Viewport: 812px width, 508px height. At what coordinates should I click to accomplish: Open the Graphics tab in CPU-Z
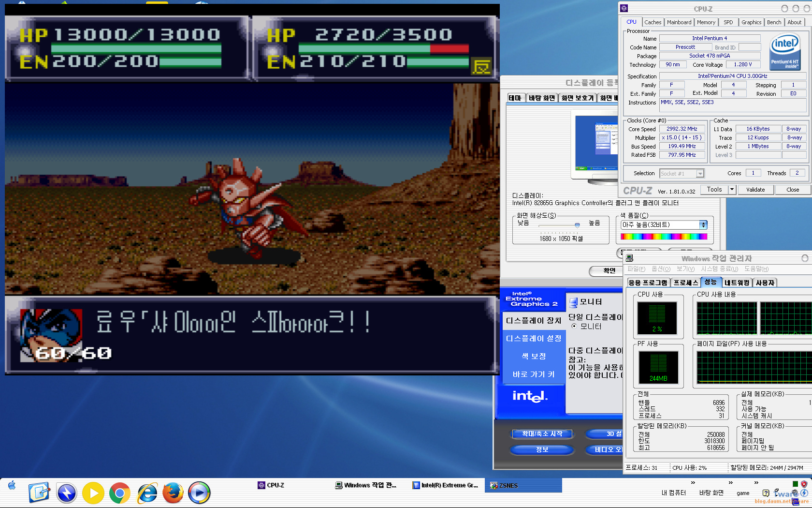tap(751, 22)
